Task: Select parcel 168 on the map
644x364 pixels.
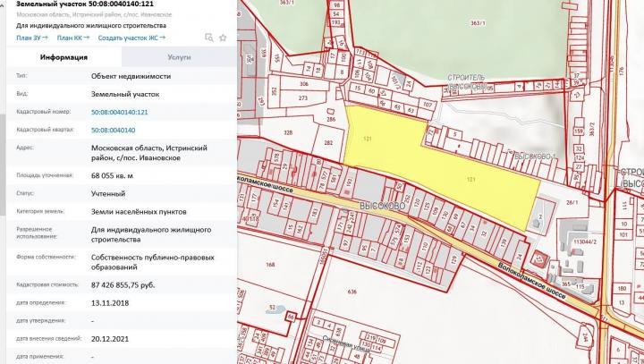Action: click(x=270, y=264)
